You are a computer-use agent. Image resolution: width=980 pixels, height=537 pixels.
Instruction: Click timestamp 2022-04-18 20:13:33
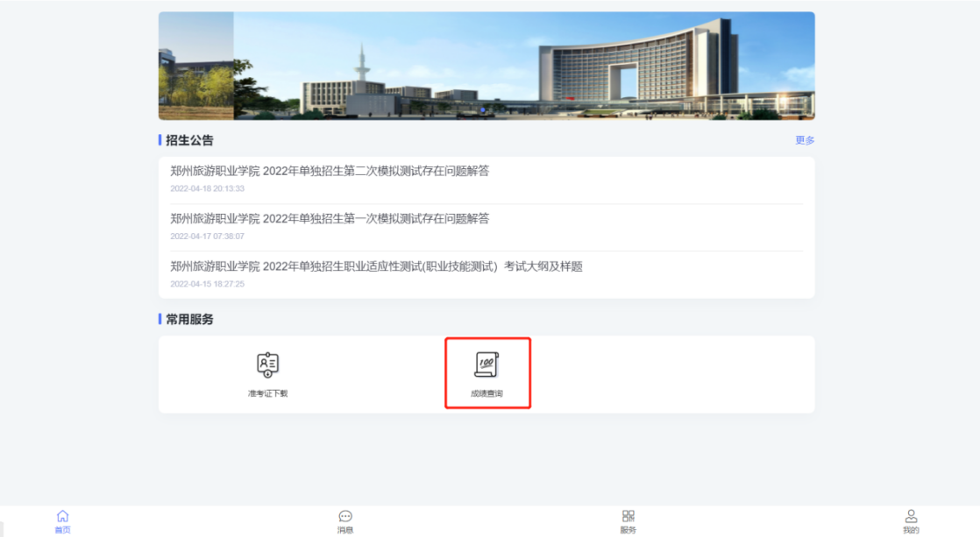[x=207, y=188]
